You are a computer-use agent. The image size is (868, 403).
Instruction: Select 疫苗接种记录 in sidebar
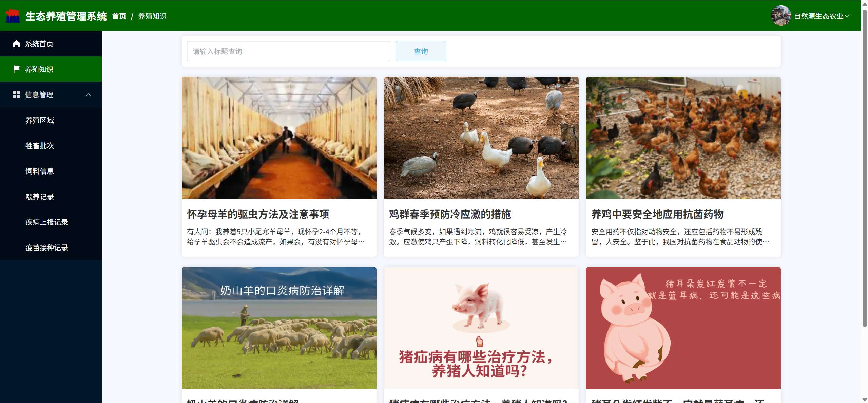click(47, 248)
